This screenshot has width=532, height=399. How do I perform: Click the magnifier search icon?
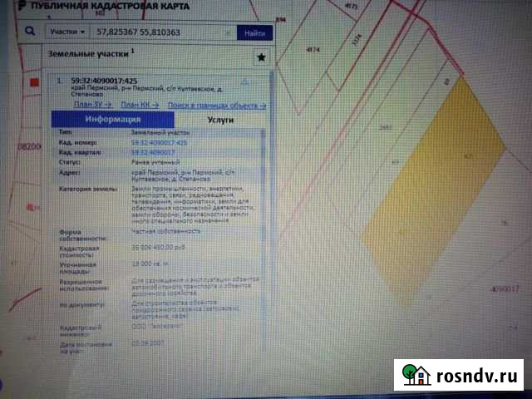pyautogui.click(x=29, y=32)
